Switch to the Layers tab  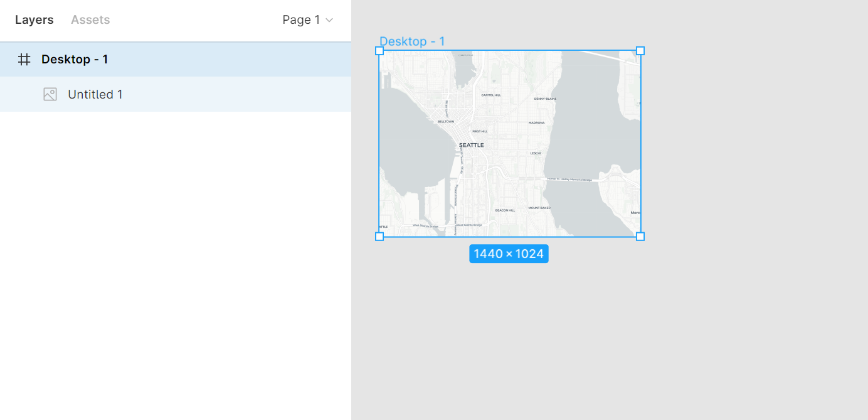point(34,20)
